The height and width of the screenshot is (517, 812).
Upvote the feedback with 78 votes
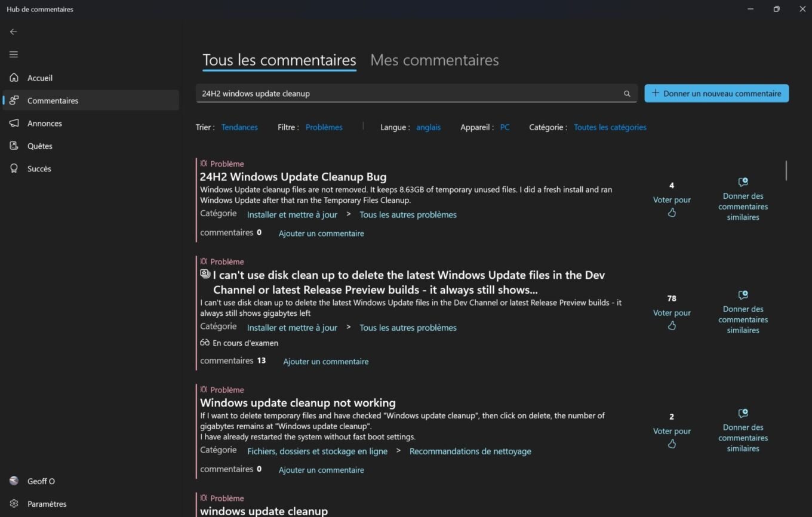[672, 325]
